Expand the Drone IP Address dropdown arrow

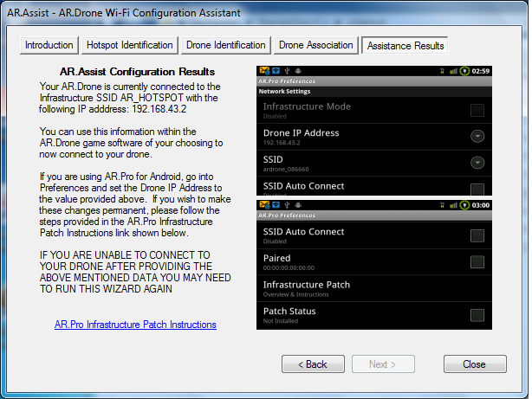(477, 136)
